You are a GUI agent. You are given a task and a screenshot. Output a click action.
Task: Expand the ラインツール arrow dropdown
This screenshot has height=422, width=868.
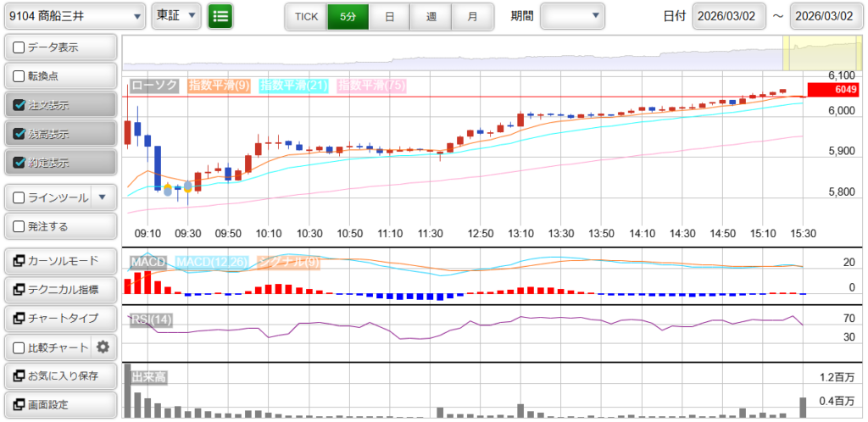[x=103, y=197]
